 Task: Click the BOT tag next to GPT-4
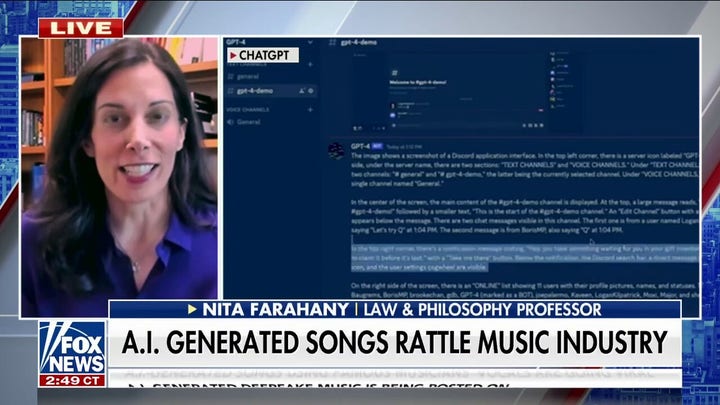[x=377, y=146]
